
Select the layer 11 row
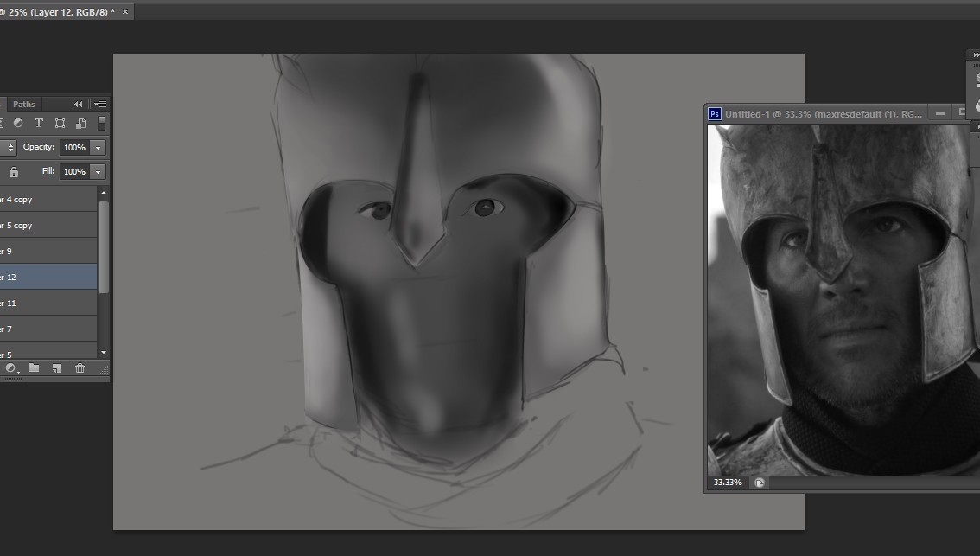tap(48, 303)
